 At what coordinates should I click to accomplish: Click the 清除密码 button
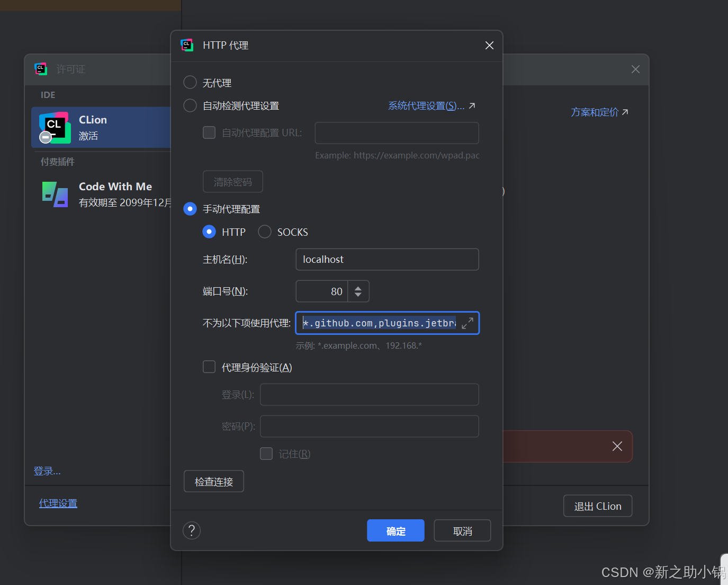[233, 182]
